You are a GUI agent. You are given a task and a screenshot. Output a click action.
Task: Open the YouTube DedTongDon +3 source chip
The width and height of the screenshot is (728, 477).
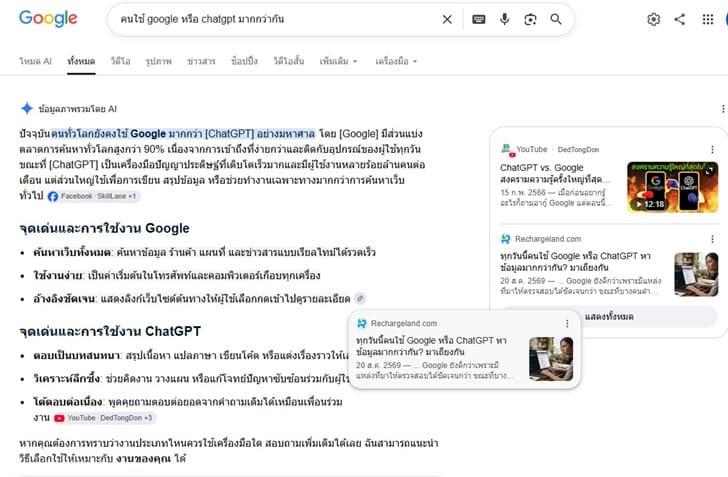point(104,418)
